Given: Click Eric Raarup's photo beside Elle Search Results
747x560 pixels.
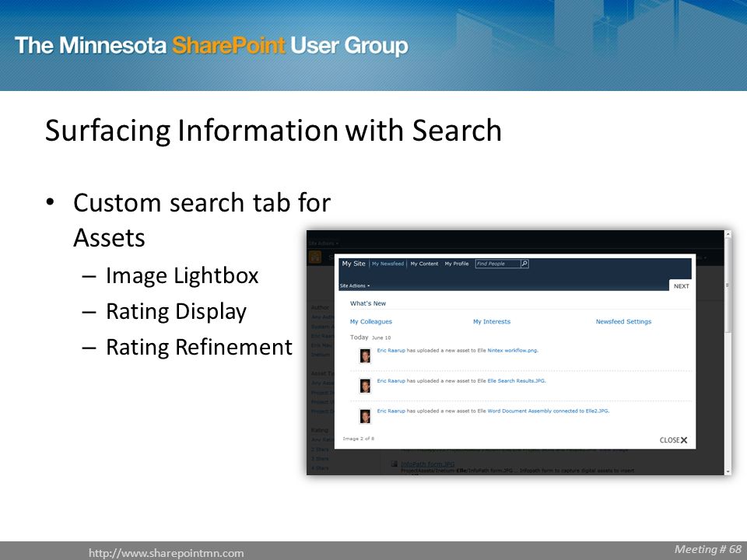Looking at the screenshot, I should pyautogui.click(x=365, y=386).
